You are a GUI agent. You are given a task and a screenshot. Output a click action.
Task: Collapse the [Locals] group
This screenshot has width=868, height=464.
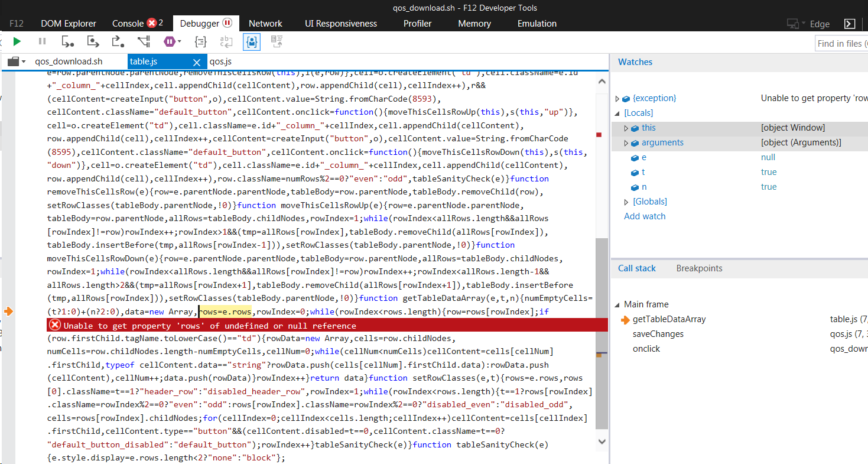(619, 113)
